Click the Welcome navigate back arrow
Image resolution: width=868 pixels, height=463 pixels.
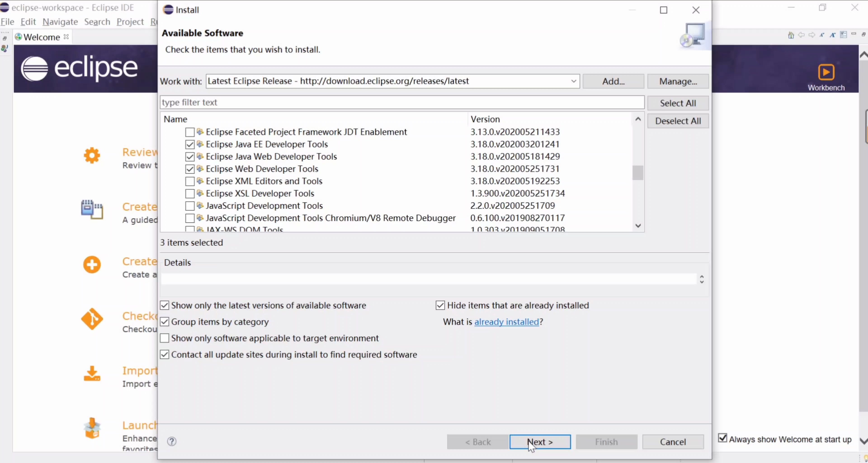tap(801, 35)
